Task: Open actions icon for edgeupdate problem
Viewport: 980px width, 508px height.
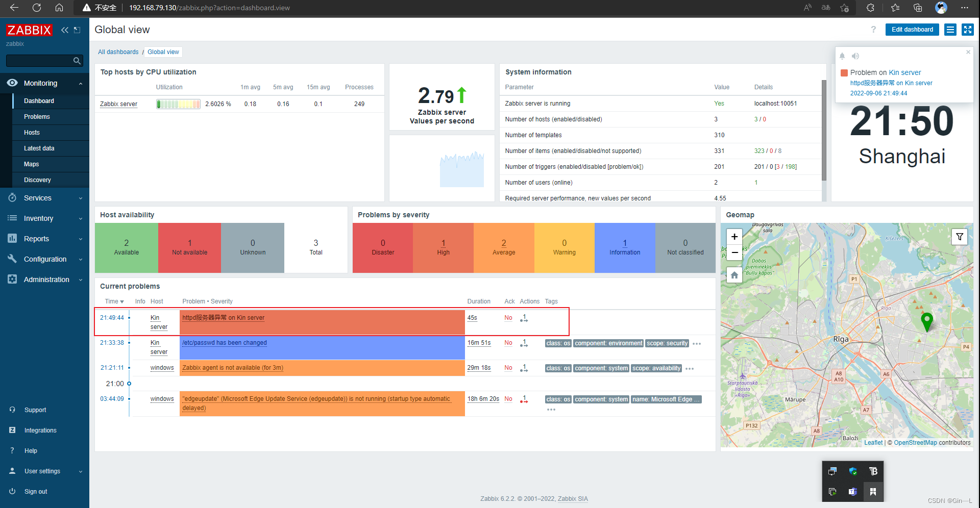Action: [524, 399]
